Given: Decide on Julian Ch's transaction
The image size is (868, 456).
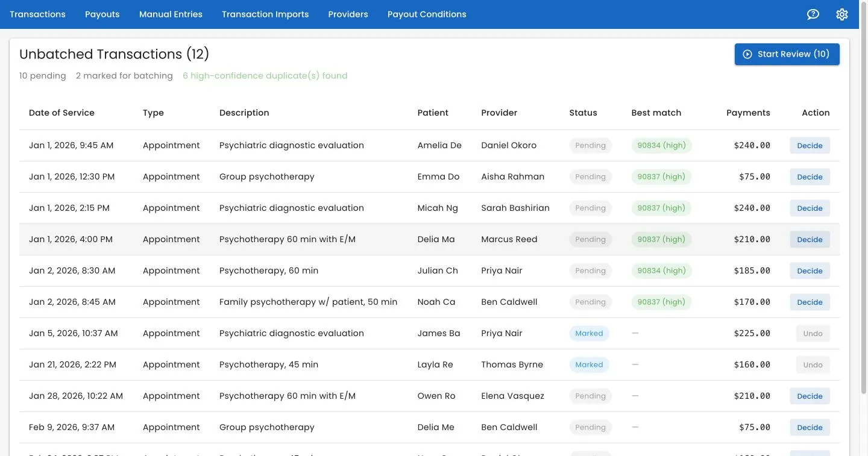Looking at the screenshot, I should tap(810, 271).
